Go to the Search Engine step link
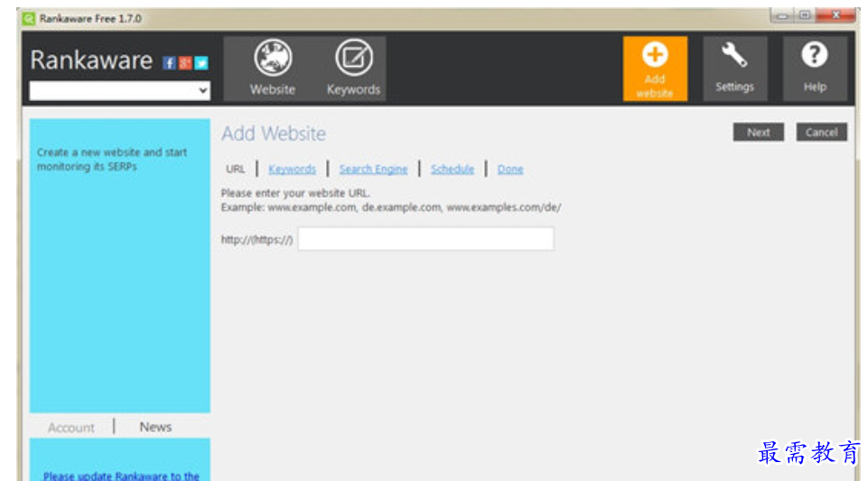 pyautogui.click(x=373, y=169)
